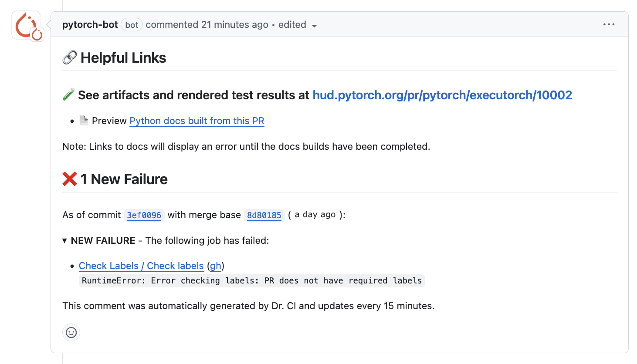Click the test tube icon before See artifacts
The width and height of the screenshot is (637, 364).
point(68,95)
